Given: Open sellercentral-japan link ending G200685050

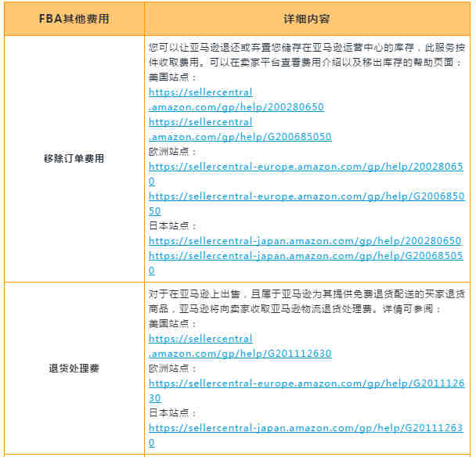Looking at the screenshot, I should pos(306,263).
